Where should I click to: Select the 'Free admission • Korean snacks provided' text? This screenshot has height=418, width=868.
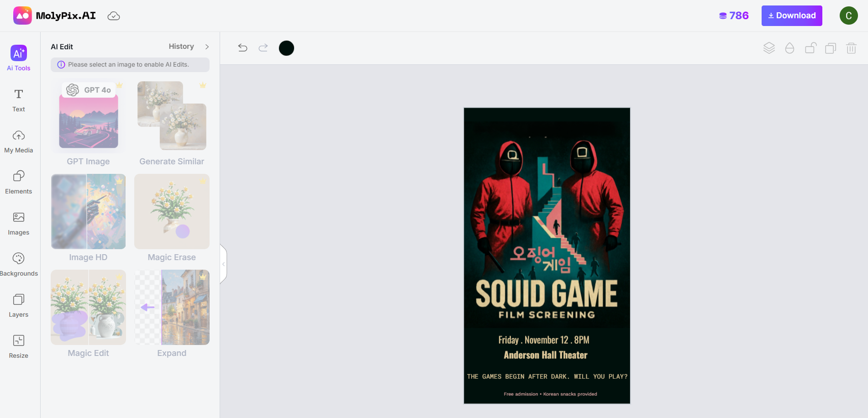(x=550, y=394)
